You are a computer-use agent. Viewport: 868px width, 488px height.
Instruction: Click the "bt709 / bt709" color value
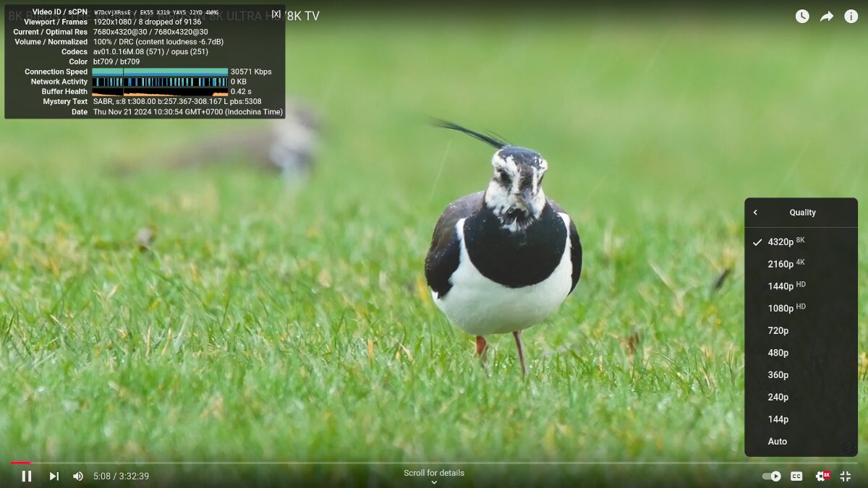(x=116, y=62)
